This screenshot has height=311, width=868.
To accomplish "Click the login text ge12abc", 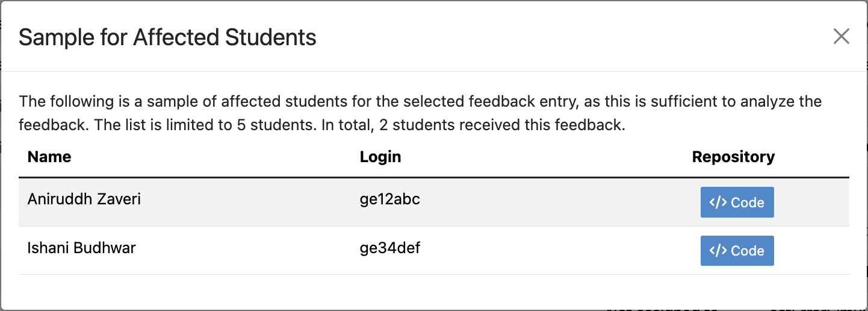I will pyautogui.click(x=390, y=199).
